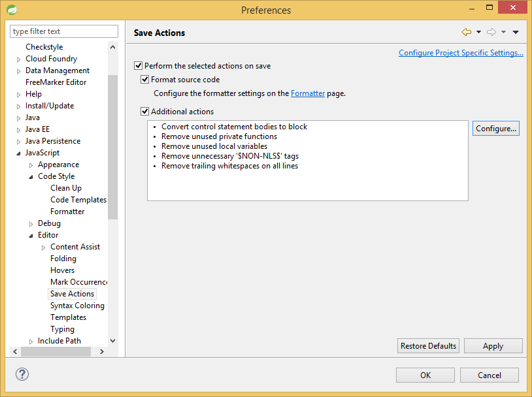The image size is (532, 397).
Task: Expand the Content Assist node
Action: (x=44, y=247)
